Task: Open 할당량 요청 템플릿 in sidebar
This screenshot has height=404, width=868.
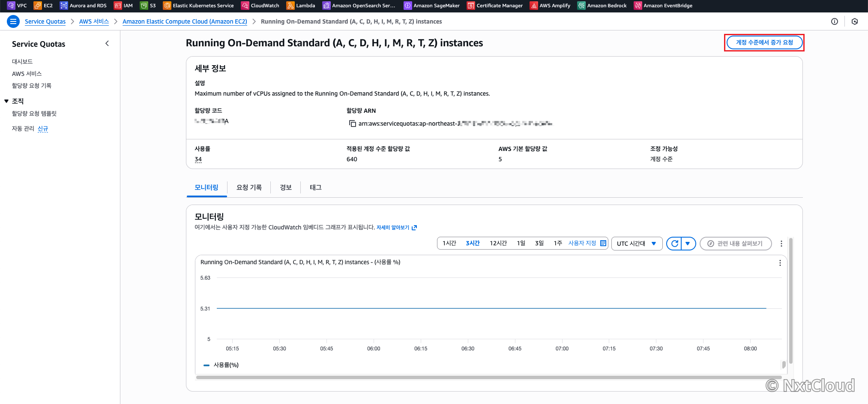Action: tap(34, 114)
